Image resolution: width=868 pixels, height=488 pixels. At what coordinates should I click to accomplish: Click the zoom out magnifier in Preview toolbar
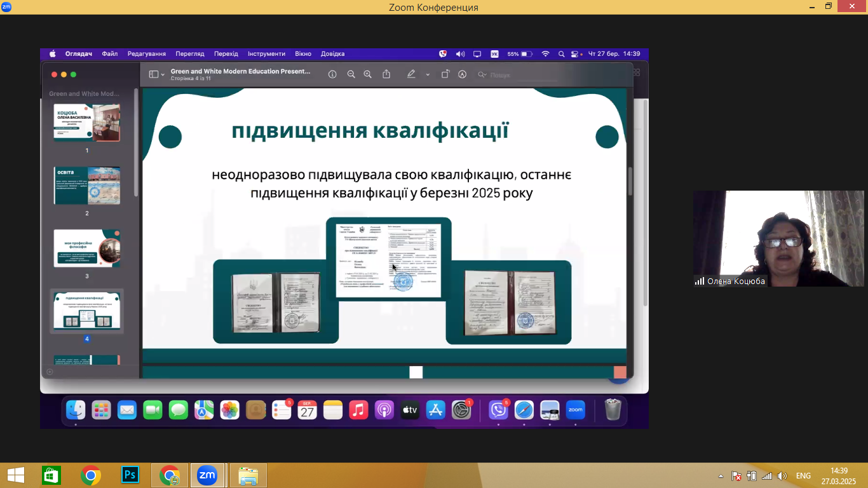pyautogui.click(x=351, y=74)
